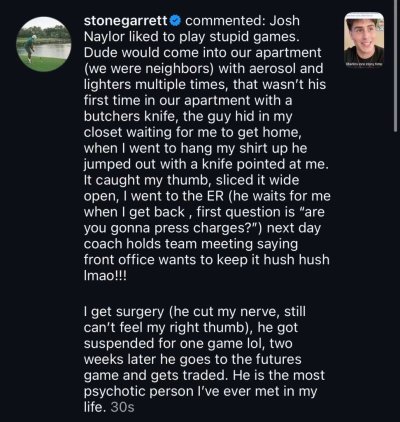400x422 pixels.
Task: Click the blue verified badge
Action: pos(175,21)
